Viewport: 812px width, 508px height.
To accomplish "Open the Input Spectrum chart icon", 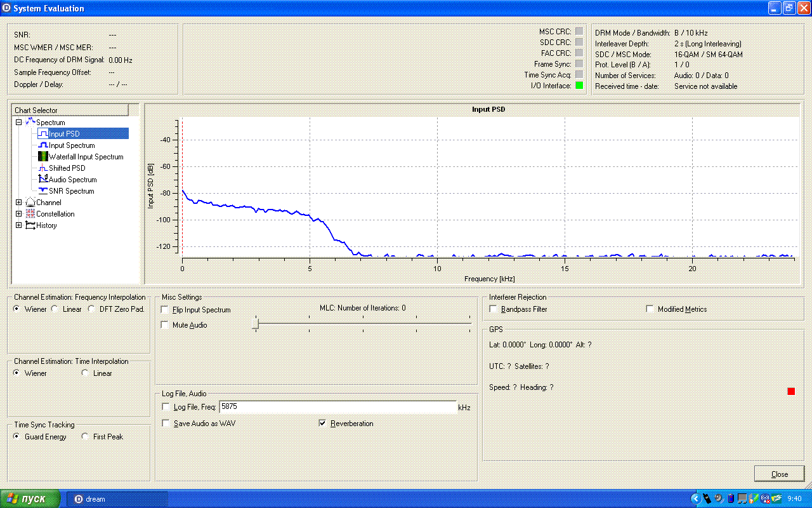I will pos(43,145).
